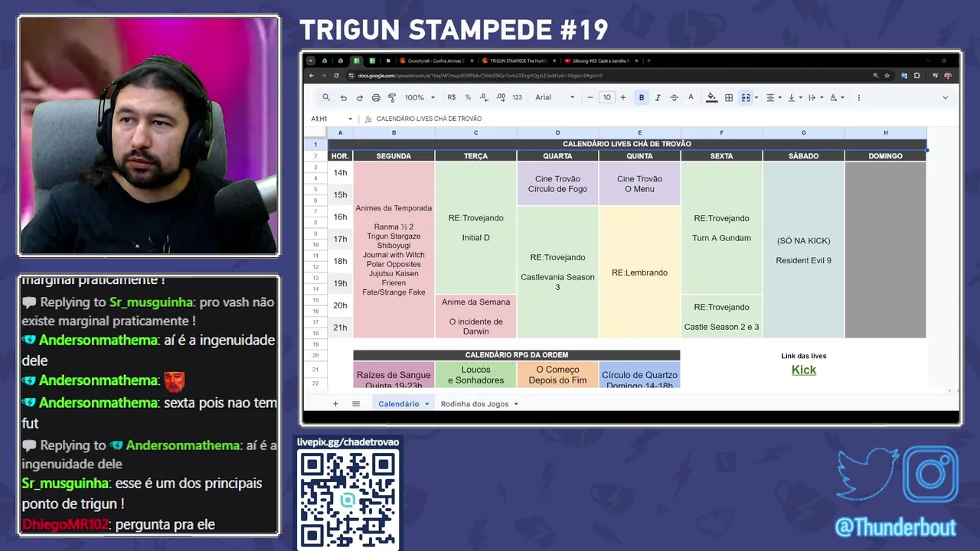This screenshot has height=551, width=980.
Task: Open the 123 number format menu
Action: 518,97
